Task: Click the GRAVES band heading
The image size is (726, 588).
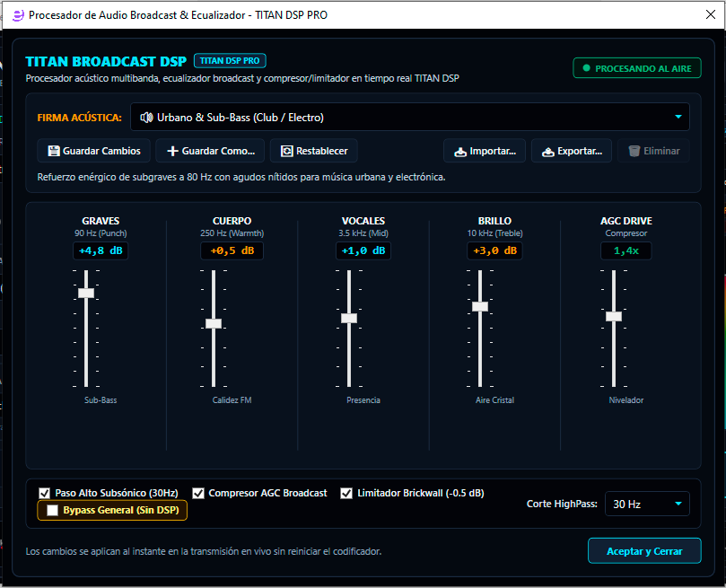Action: pos(101,221)
